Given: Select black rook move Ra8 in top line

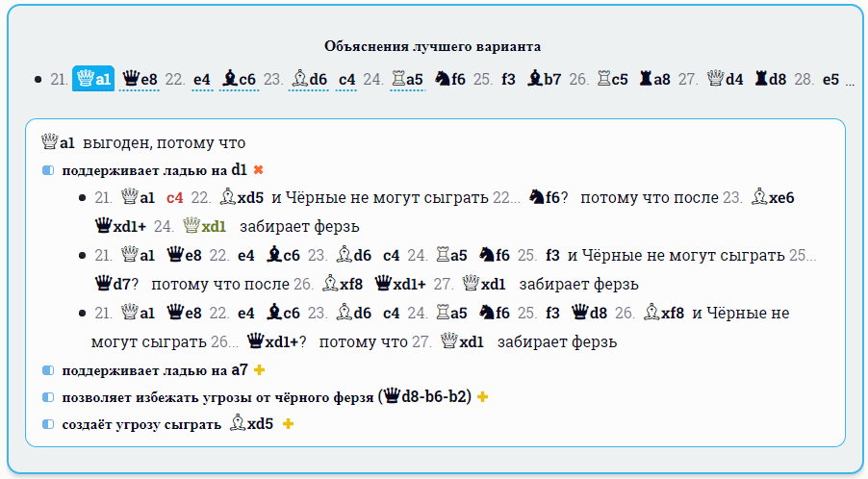Looking at the screenshot, I should 654,79.
